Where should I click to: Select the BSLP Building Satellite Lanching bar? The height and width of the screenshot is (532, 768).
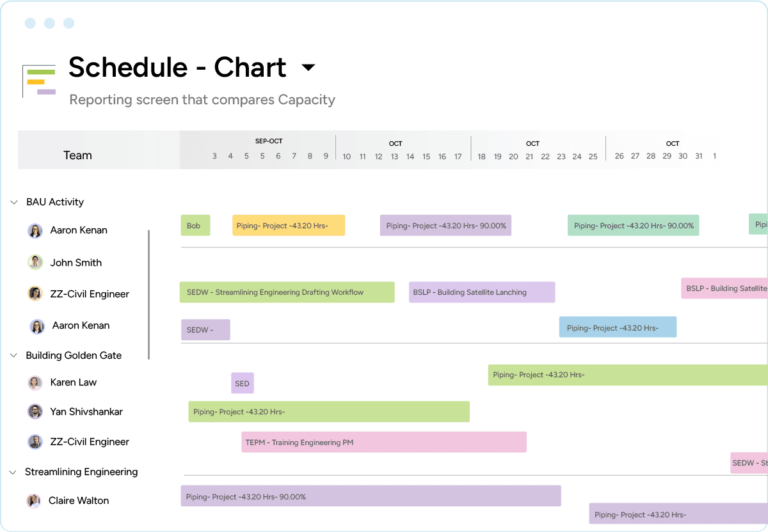[481, 292]
